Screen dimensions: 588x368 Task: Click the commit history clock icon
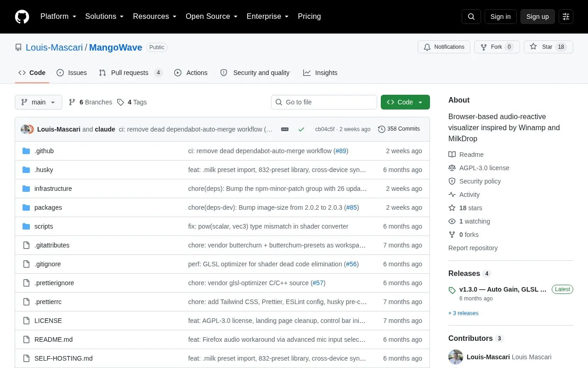[381, 129]
